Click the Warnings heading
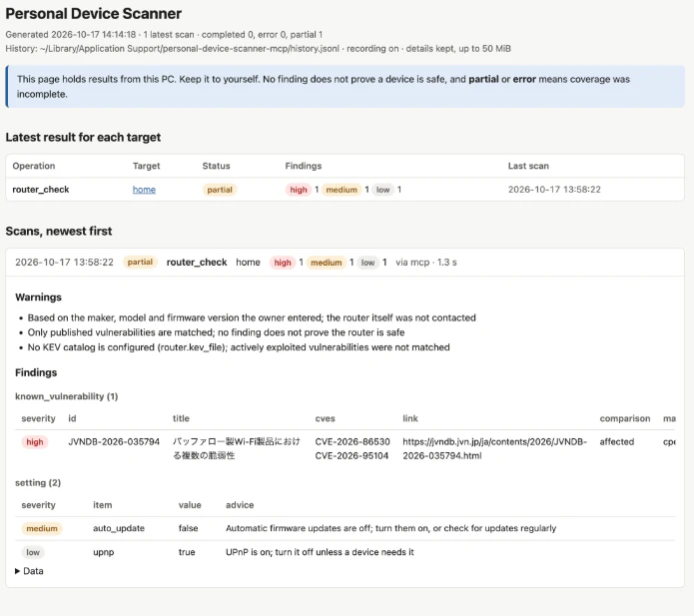Image resolution: width=694 pixels, height=616 pixels. (x=39, y=297)
